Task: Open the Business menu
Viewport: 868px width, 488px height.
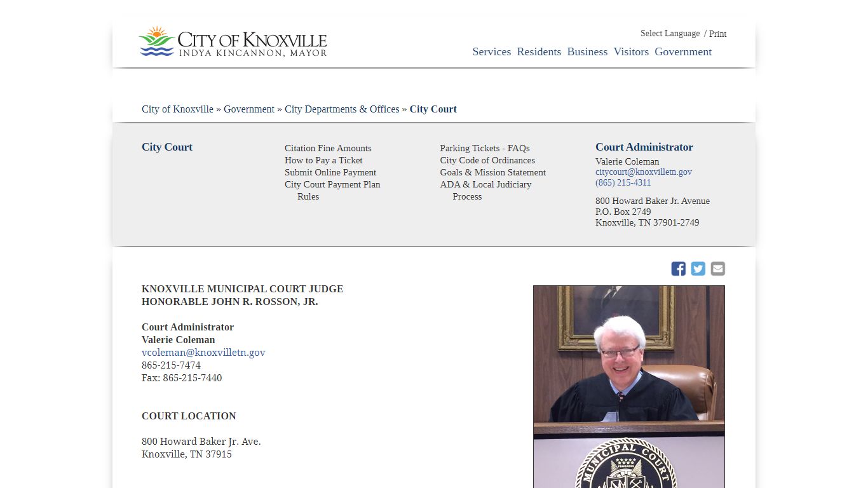Action: tap(587, 51)
